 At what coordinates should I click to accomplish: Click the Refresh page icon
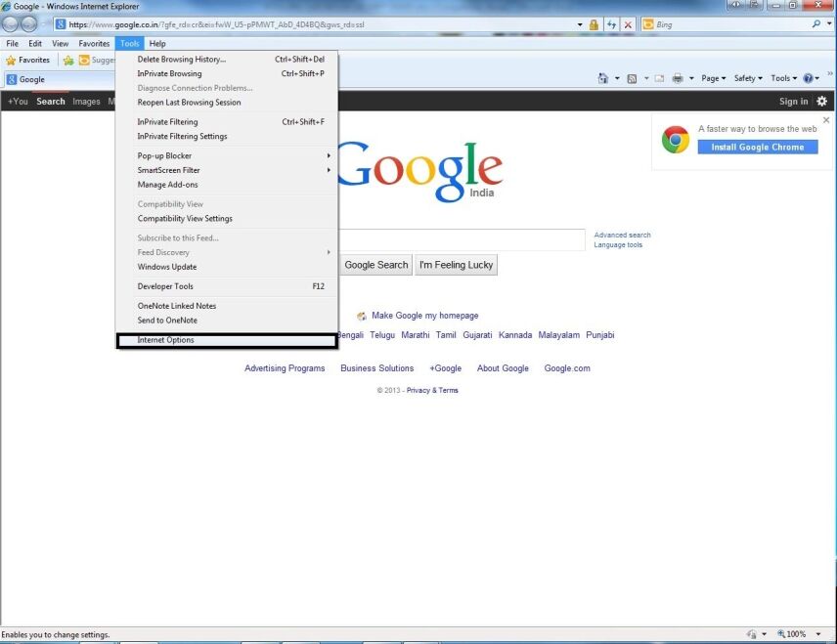(612, 24)
